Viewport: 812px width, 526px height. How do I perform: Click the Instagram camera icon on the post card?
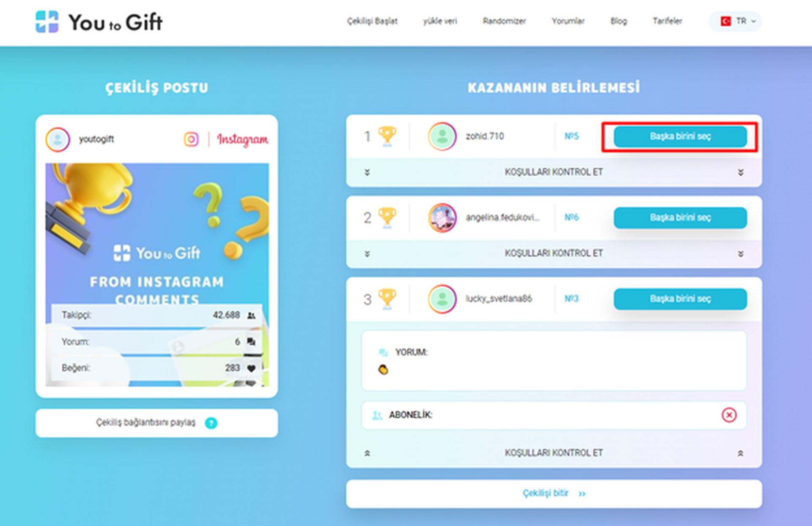191,139
